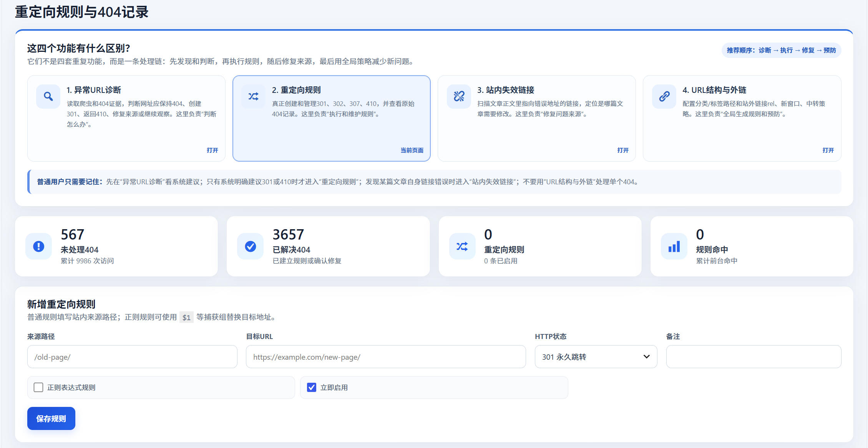Open 站内失效链接 via its 打开 link
868x448 pixels.
[623, 150]
